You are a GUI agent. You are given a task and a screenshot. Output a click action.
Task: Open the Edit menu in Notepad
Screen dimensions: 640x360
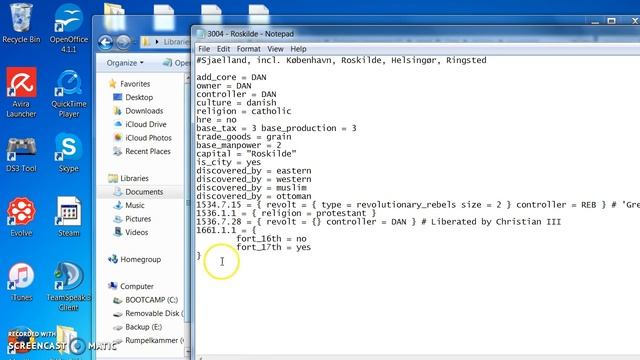223,49
